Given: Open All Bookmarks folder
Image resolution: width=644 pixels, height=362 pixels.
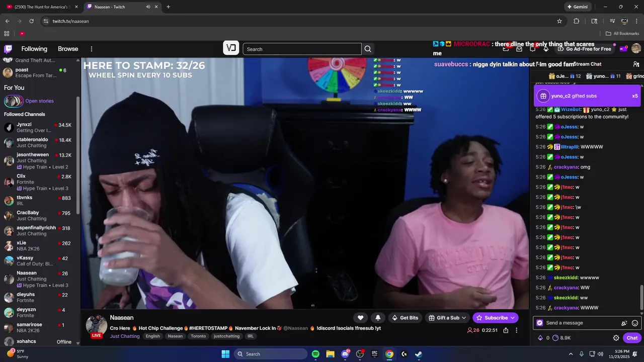Looking at the screenshot, I should tap(622, 34).
